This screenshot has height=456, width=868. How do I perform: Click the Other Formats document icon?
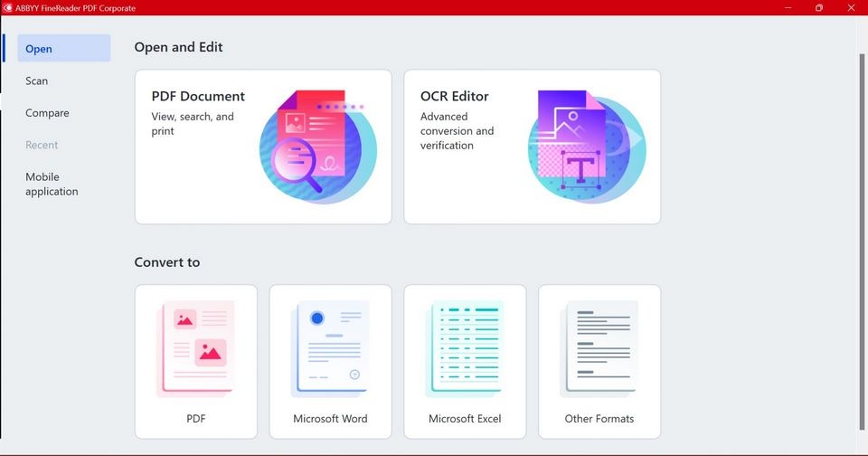[599, 349]
